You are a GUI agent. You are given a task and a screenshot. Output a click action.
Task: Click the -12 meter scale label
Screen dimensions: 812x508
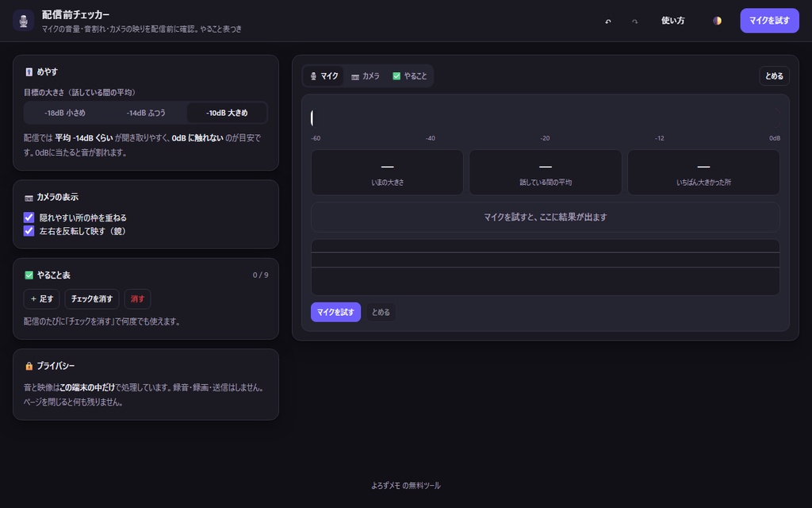click(659, 138)
